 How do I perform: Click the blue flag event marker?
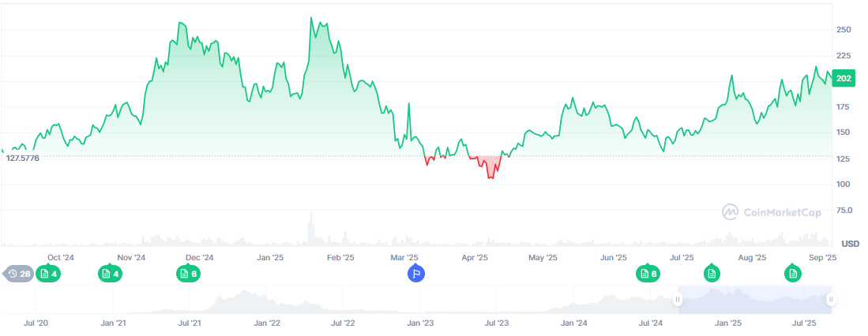[x=416, y=274]
